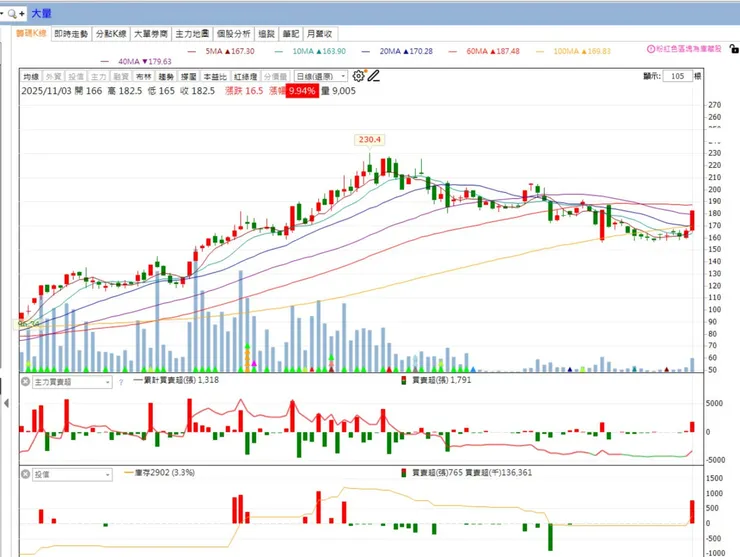Click the 230.4 high price label
Image resolution: width=740 pixels, height=557 pixels.
[370, 140]
